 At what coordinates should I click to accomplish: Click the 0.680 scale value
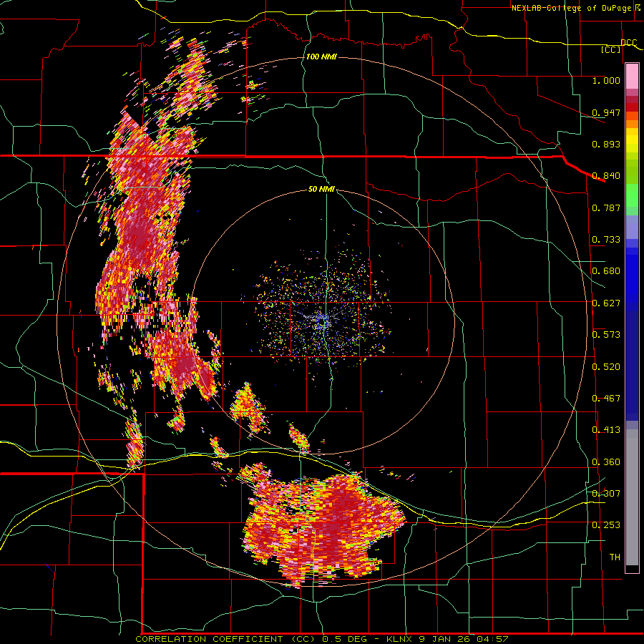[606, 271]
